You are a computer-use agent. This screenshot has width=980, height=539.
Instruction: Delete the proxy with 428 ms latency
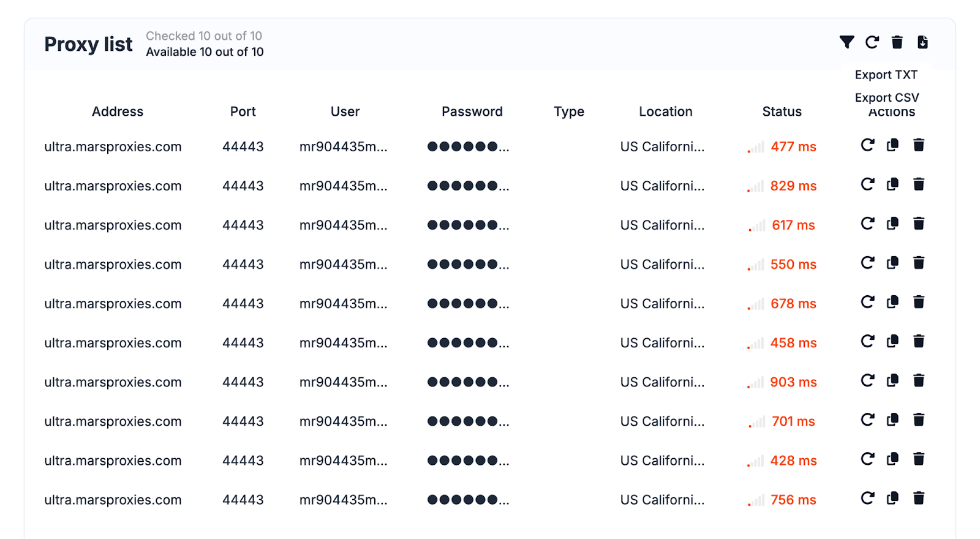pos(919,459)
